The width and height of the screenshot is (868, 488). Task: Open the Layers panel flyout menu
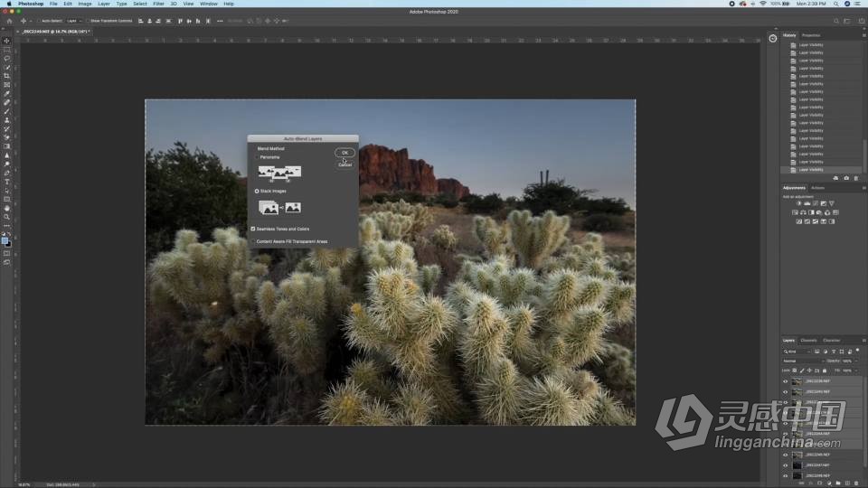863,341
